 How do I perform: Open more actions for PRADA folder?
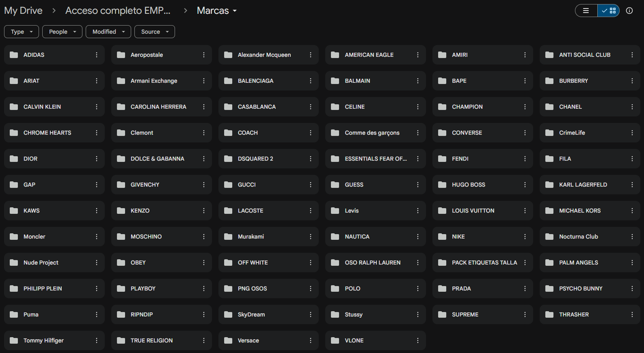point(525,288)
